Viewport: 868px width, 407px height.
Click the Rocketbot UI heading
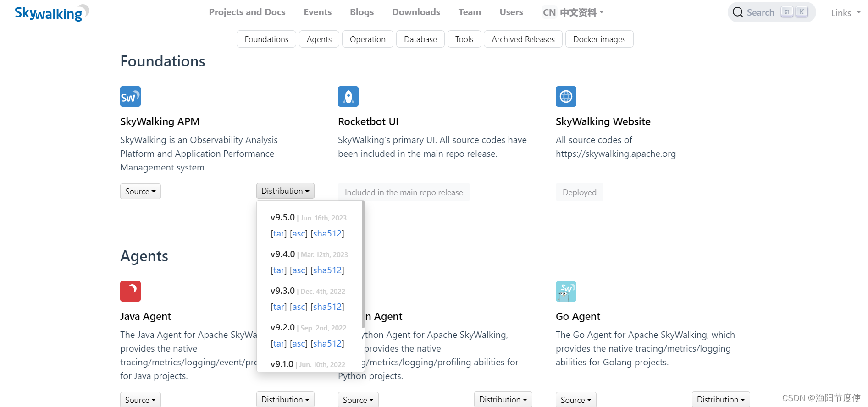pos(368,121)
